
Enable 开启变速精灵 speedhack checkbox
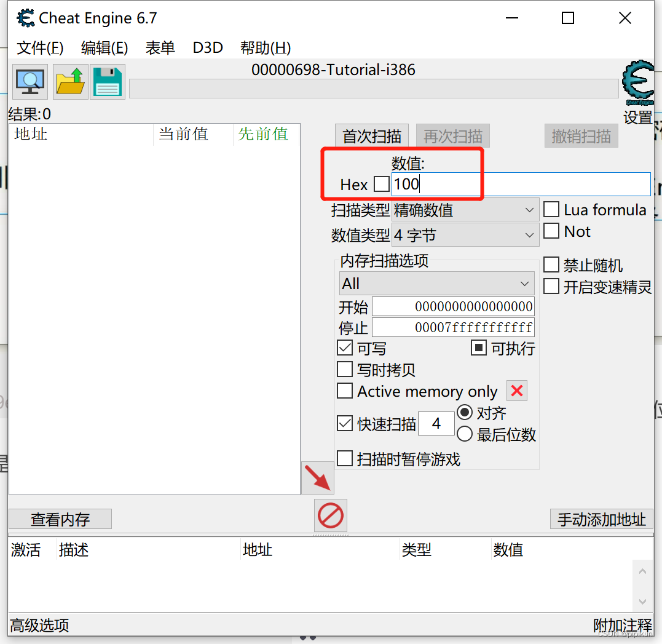tap(551, 286)
